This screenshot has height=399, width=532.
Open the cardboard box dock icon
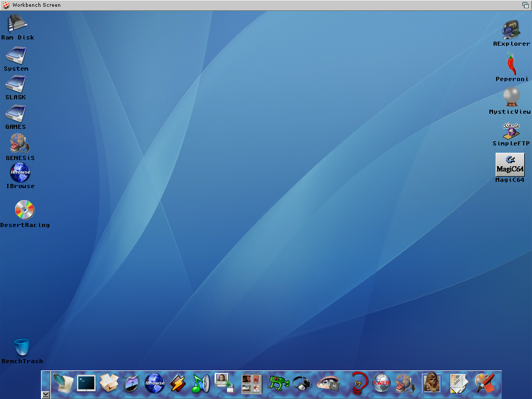coord(109,383)
